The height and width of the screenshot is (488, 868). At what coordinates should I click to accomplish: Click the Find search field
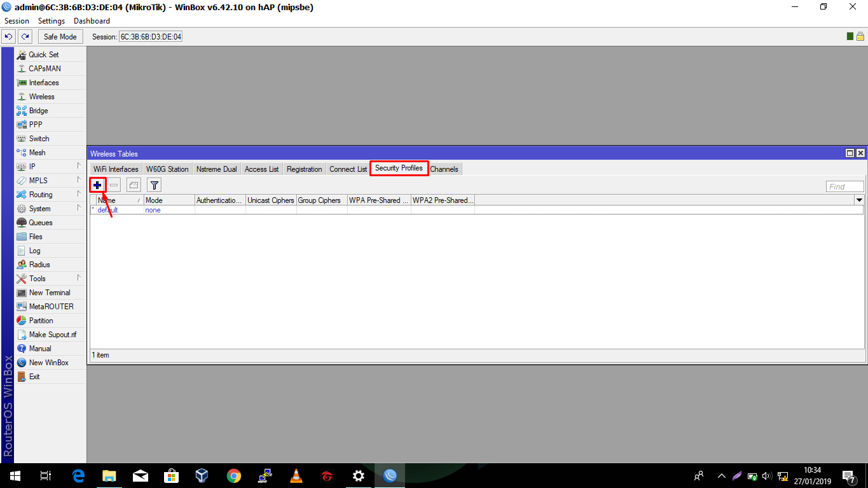click(x=845, y=186)
